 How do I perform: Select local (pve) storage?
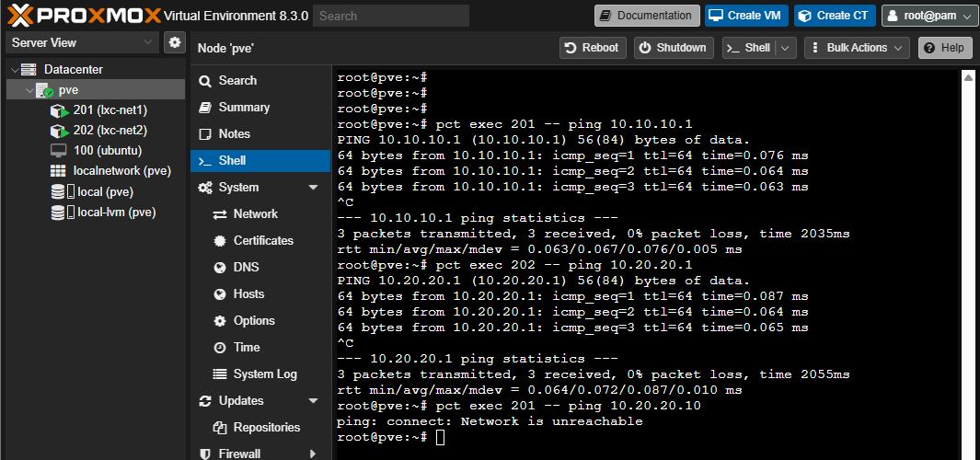click(106, 192)
